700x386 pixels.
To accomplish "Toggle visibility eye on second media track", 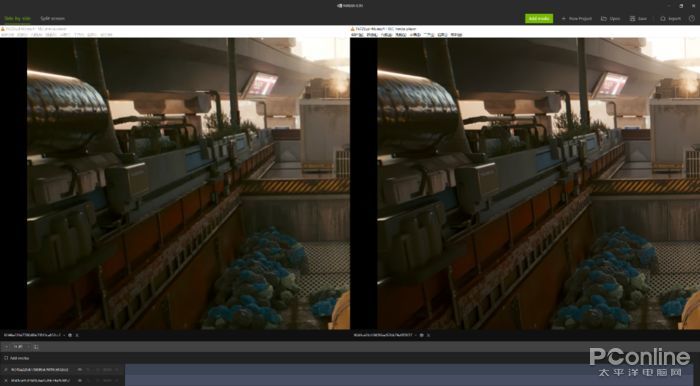I will point(79,380).
